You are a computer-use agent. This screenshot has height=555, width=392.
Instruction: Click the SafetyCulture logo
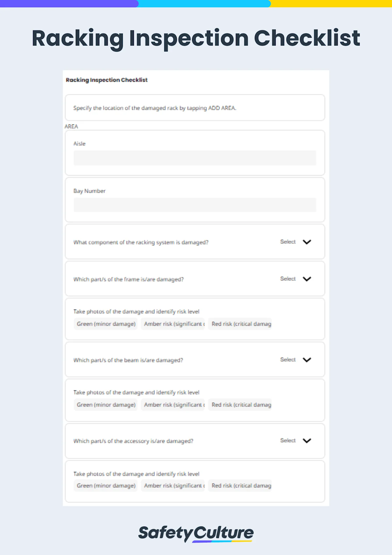pyautogui.click(x=196, y=532)
